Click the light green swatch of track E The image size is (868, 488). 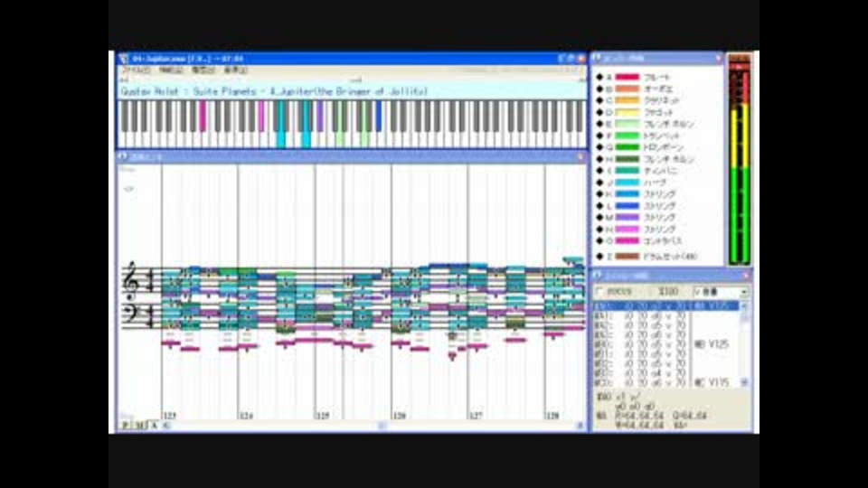pyautogui.click(x=627, y=124)
